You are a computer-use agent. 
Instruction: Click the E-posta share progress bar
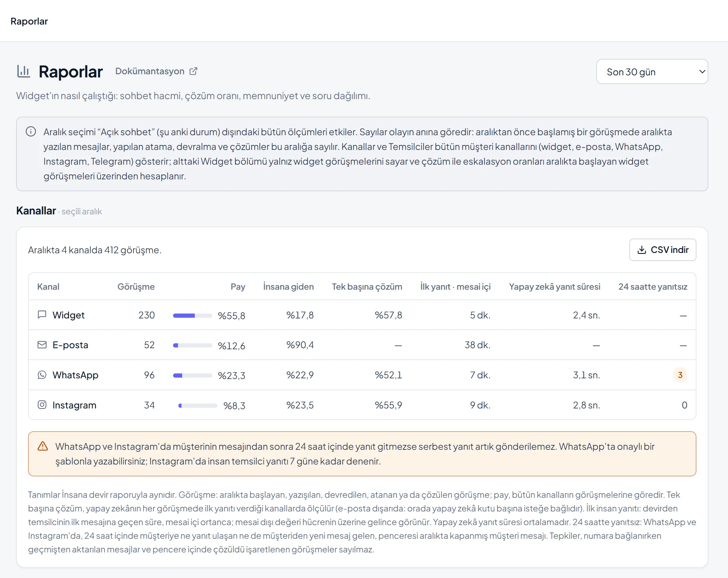pyautogui.click(x=192, y=345)
